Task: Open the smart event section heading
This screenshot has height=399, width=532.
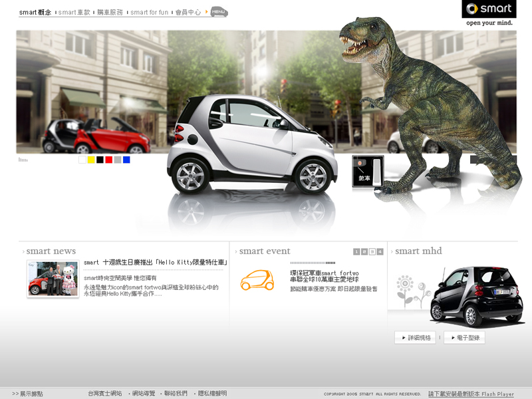Action: 265,251
